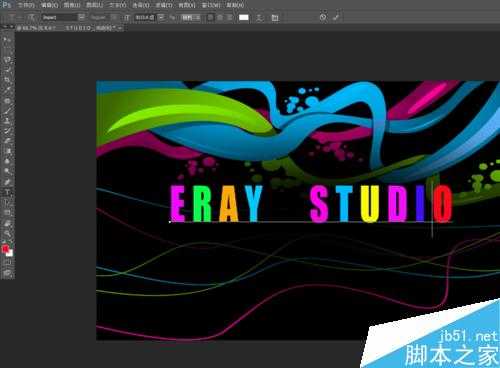Select the Zoom magnifier tool

coord(7,233)
